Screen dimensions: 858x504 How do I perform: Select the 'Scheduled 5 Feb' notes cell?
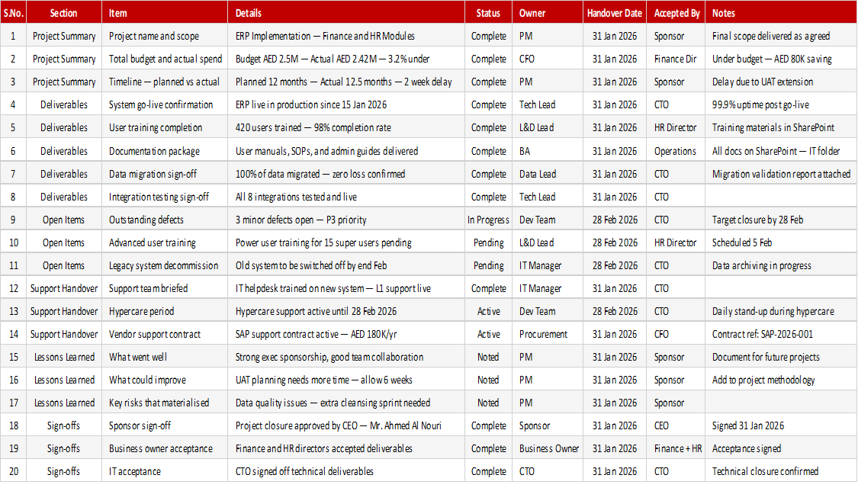pos(781,243)
